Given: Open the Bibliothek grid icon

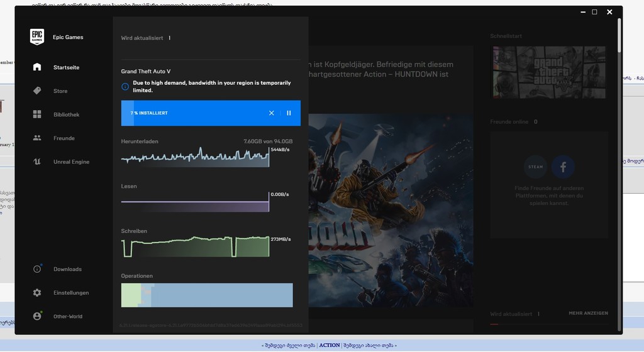Looking at the screenshot, I should pyautogui.click(x=37, y=114).
